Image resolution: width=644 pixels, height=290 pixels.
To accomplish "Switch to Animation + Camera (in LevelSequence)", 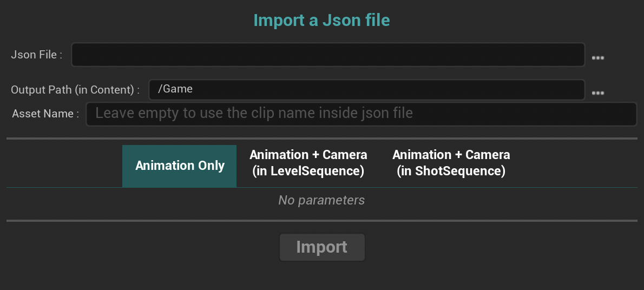I will (x=308, y=163).
